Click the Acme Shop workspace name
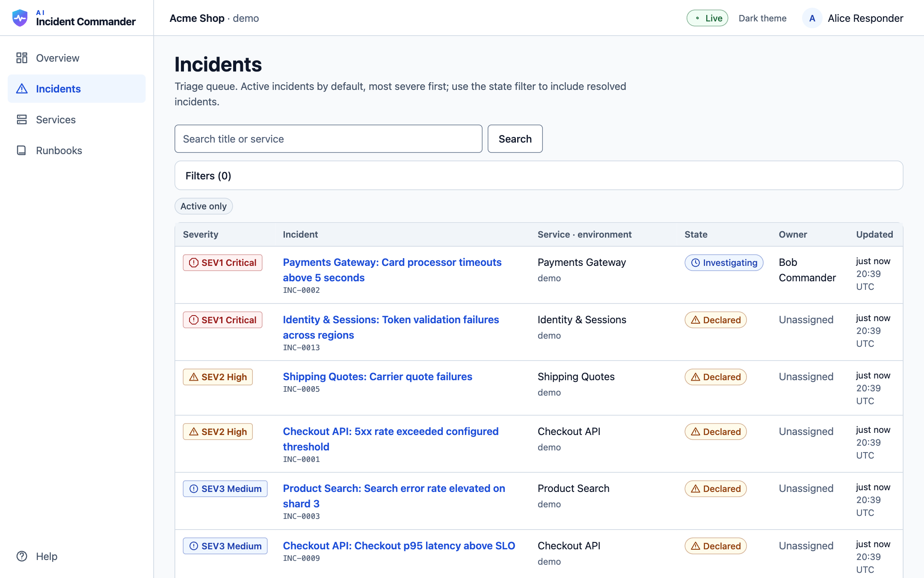This screenshot has width=924, height=578. point(197,18)
